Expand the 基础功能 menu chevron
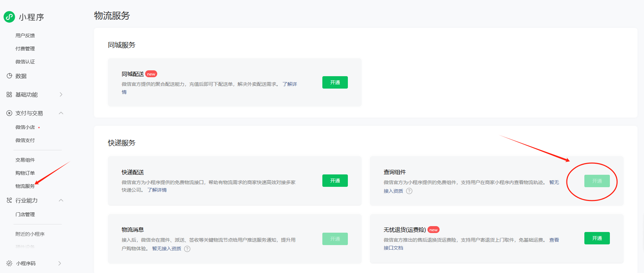The height and width of the screenshot is (273, 644). point(61,94)
